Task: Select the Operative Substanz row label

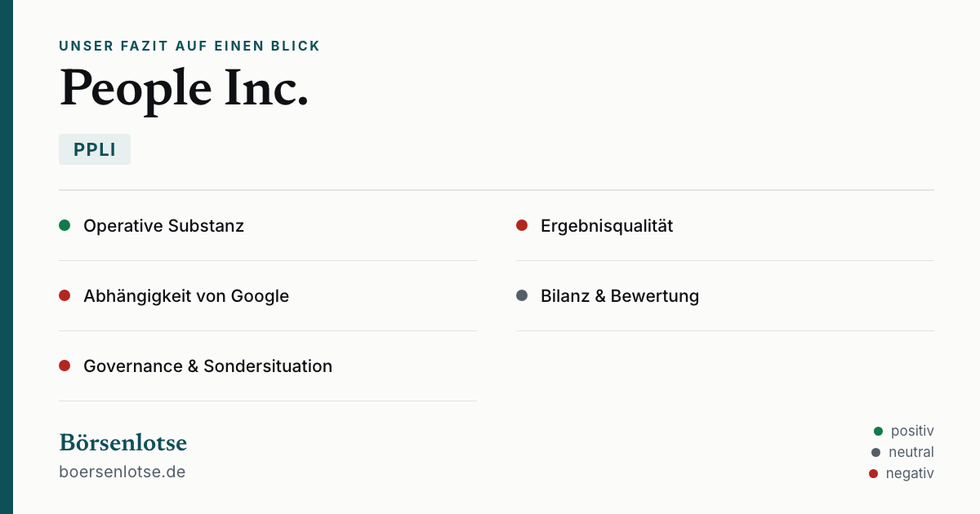Action: coord(163,226)
